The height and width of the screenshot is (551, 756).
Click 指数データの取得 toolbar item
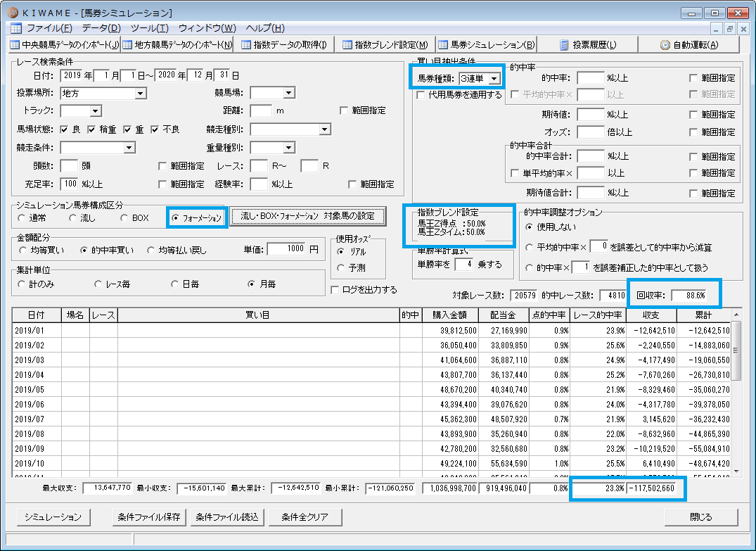(284, 45)
